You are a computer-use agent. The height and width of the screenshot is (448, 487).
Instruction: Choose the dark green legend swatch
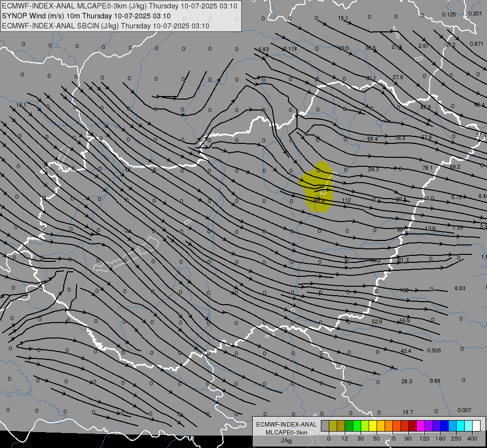click(x=349, y=426)
